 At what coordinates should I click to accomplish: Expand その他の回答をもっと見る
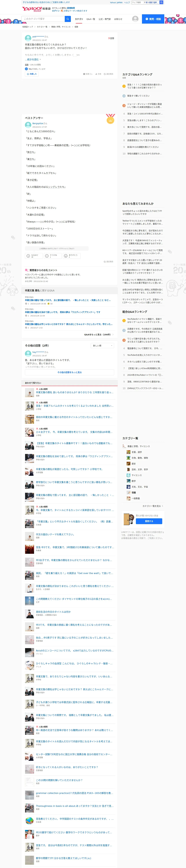70,372
